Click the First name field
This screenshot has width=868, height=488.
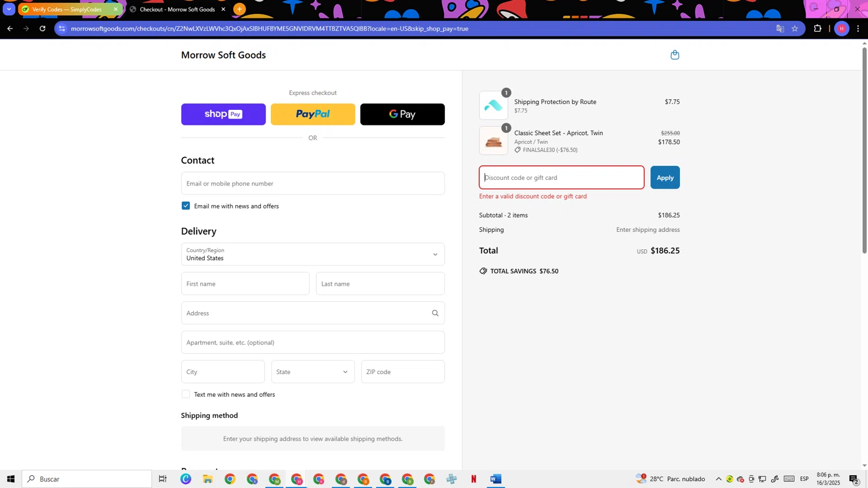(245, 284)
